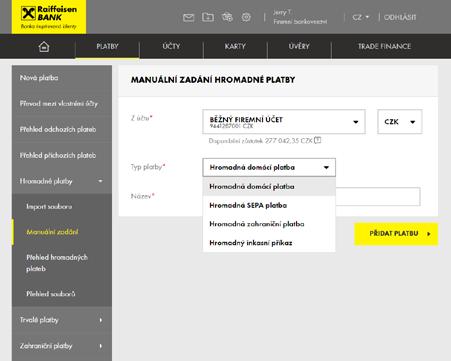The height and width of the screenshot is (361, 451).
Task: Expand the Trvalé platby section
Action: point(62,320)
